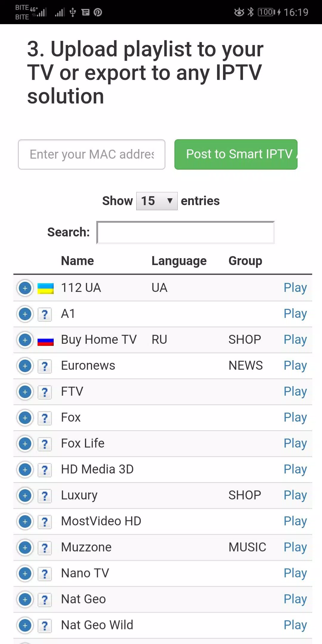
Task: Expand the Euronews row with plus icon
Action: [25, 366]
